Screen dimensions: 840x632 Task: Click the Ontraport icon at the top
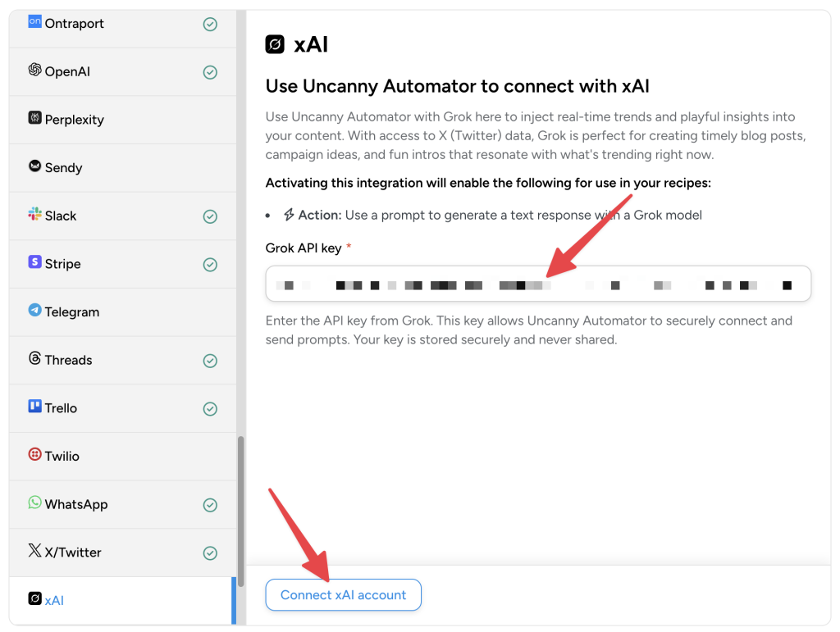[34, 23]
